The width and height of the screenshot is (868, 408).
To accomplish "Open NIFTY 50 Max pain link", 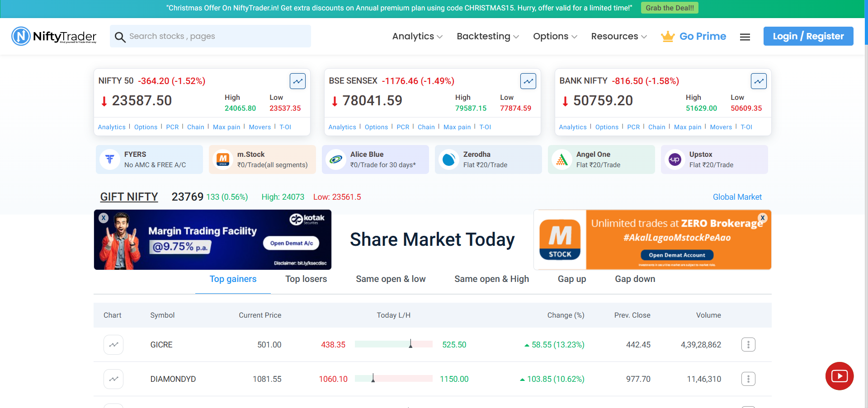I will tap(226, 127).
